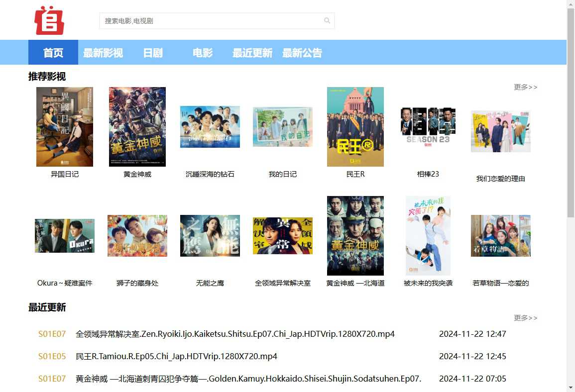Click the 全领域异常解决室 title link

(x=282, y=283)
